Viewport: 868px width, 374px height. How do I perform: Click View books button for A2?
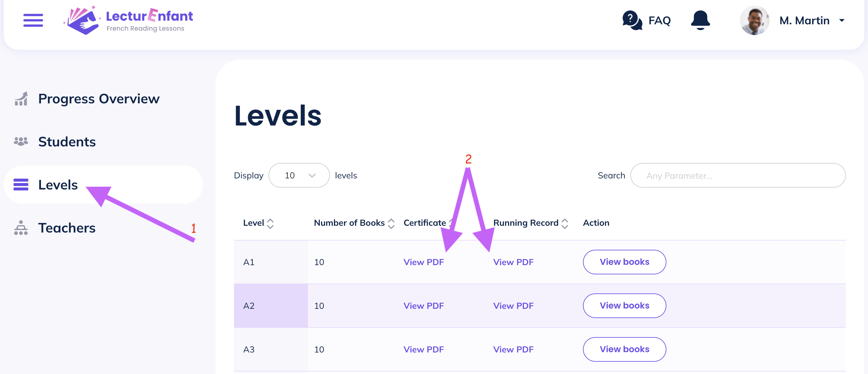(625, 305)
